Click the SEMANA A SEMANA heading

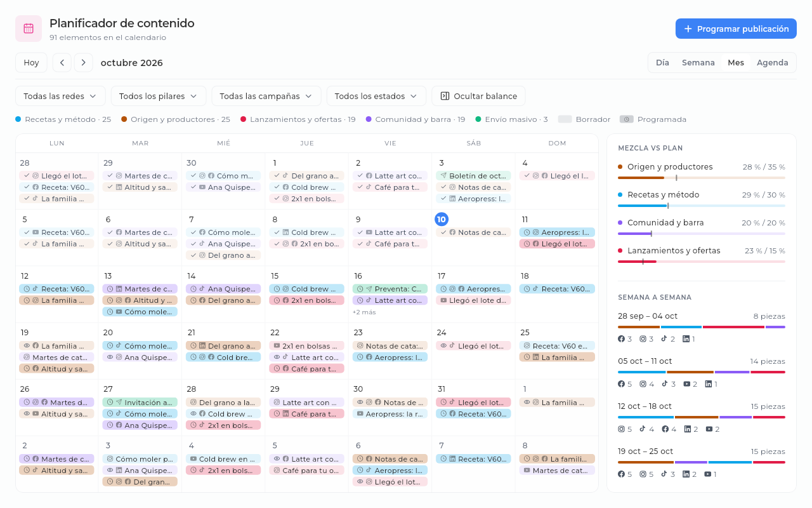655,297
